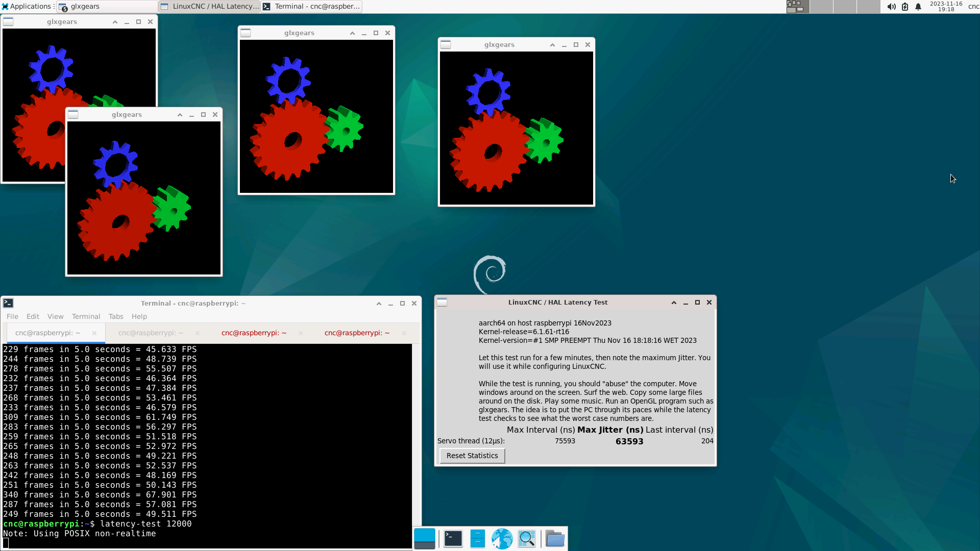
Task: Open the cnc user menu in the top panel
Action: pyautogui.click(x=973, y=7)
